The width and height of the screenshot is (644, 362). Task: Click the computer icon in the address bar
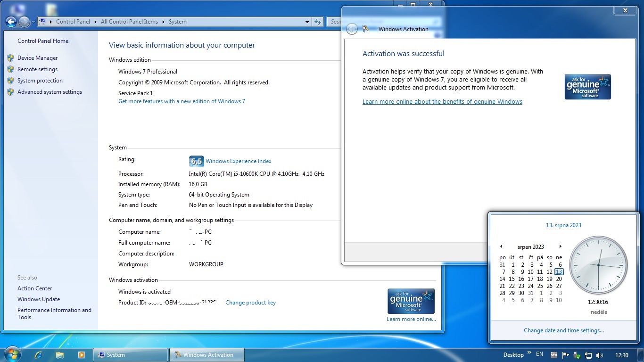click(x=42, y=22)
